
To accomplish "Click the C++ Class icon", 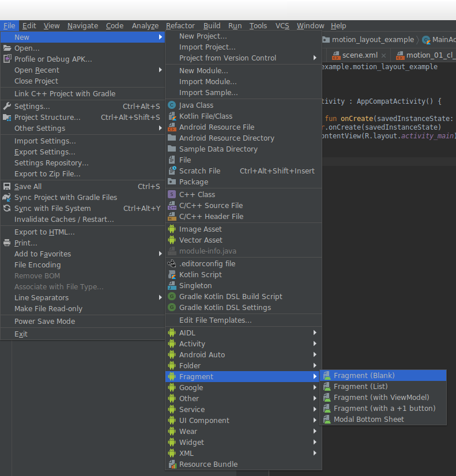I will pos(172,195).
